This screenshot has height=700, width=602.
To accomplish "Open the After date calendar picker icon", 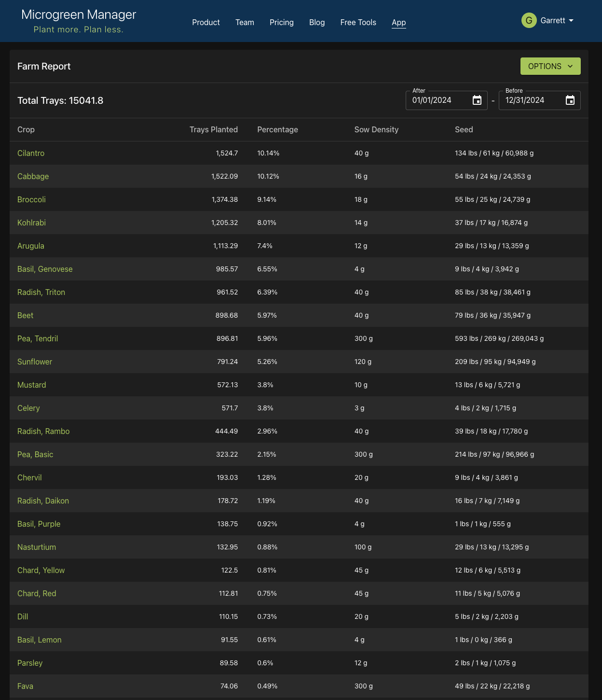I will (x=477, y=100).
